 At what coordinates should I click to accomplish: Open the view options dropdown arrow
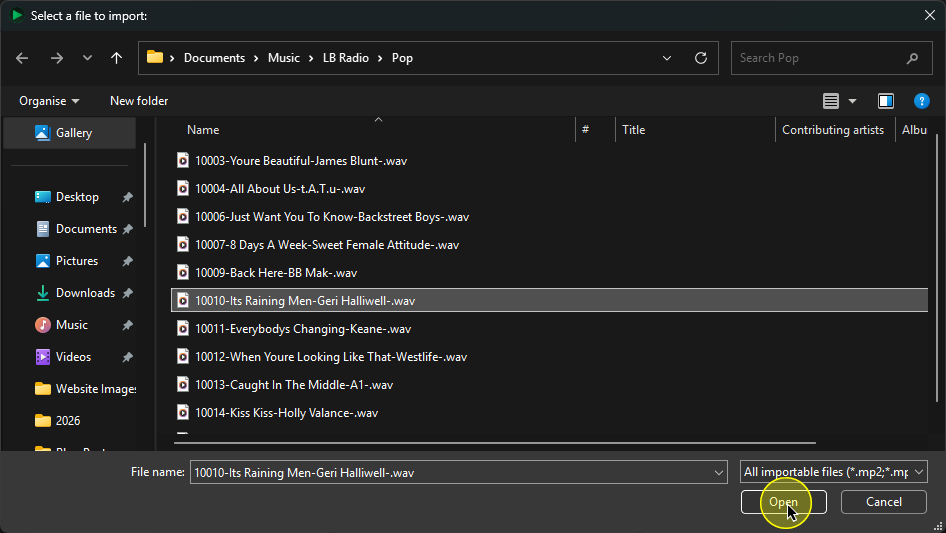[x=852, y=101]
